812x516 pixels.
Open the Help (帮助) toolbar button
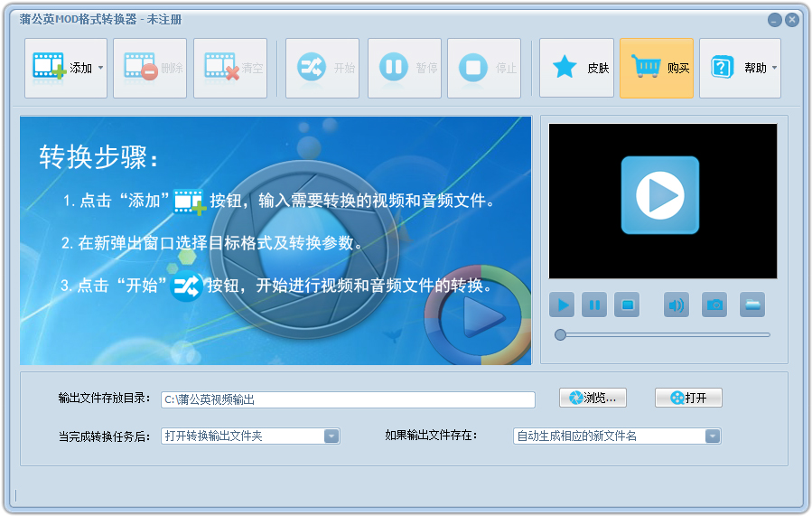(x=733, y=68)
